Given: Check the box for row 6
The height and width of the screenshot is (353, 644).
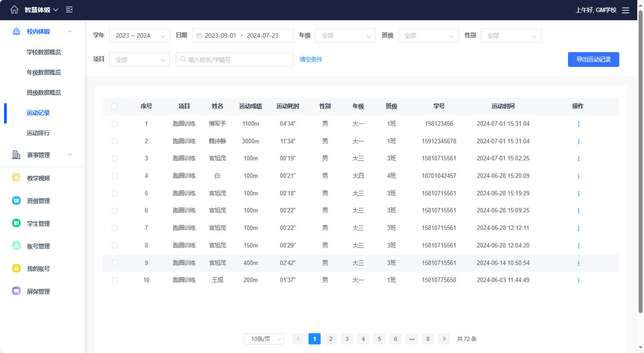Looking at the screenshot, I should (115, 211).
